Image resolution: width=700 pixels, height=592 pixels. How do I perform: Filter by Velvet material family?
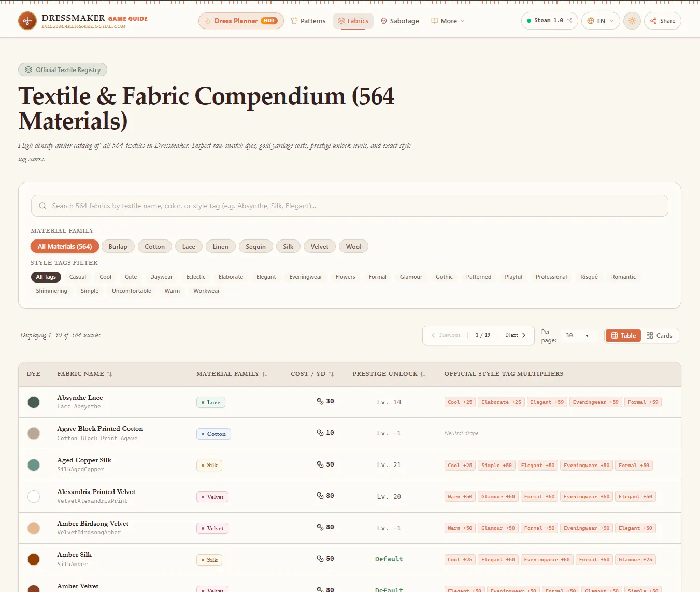point(320,246)
